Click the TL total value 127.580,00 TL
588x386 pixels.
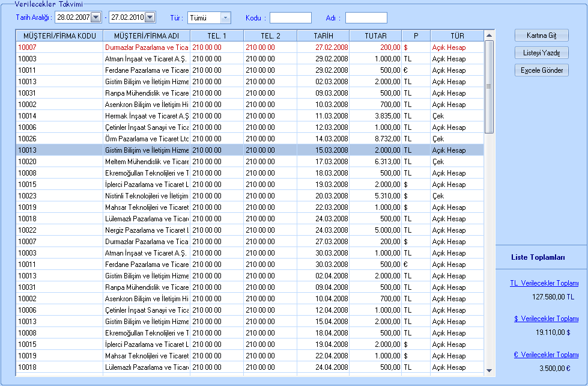coord(553,297)
